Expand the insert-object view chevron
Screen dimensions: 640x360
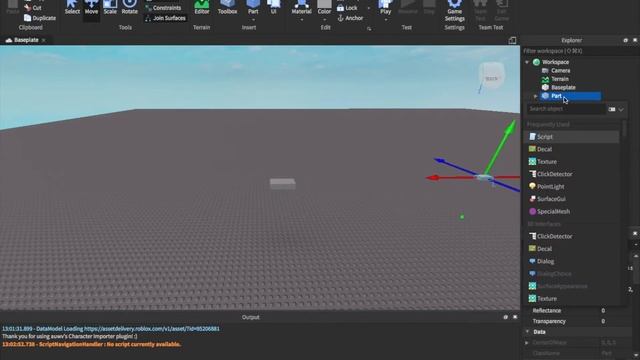(x=621, y=109)
